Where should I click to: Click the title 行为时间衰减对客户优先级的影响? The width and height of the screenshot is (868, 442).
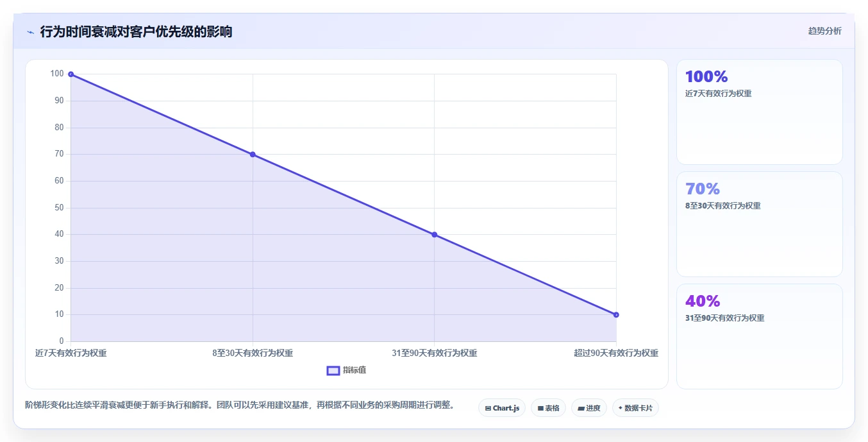[x=136, y=31]
